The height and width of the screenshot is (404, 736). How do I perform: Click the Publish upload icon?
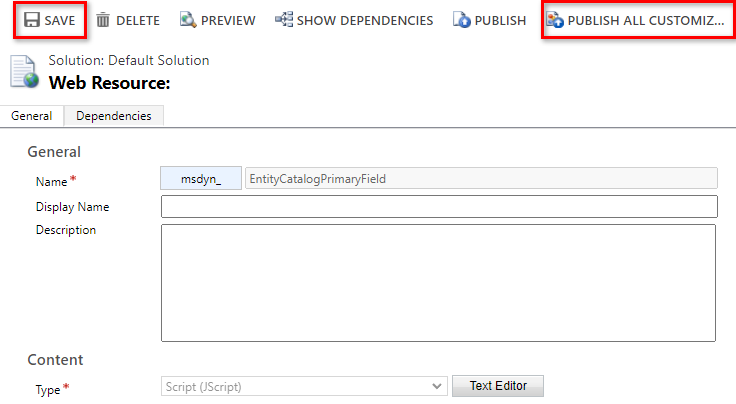click(461, 20)
